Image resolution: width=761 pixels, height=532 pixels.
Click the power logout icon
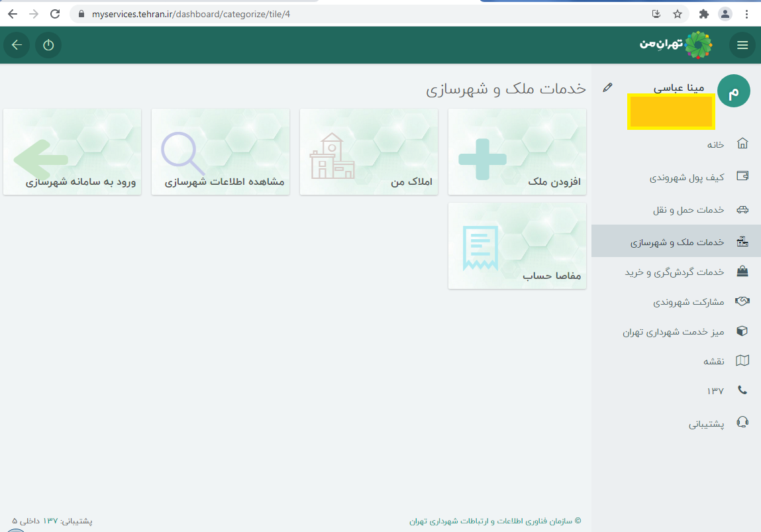(48, 45)
